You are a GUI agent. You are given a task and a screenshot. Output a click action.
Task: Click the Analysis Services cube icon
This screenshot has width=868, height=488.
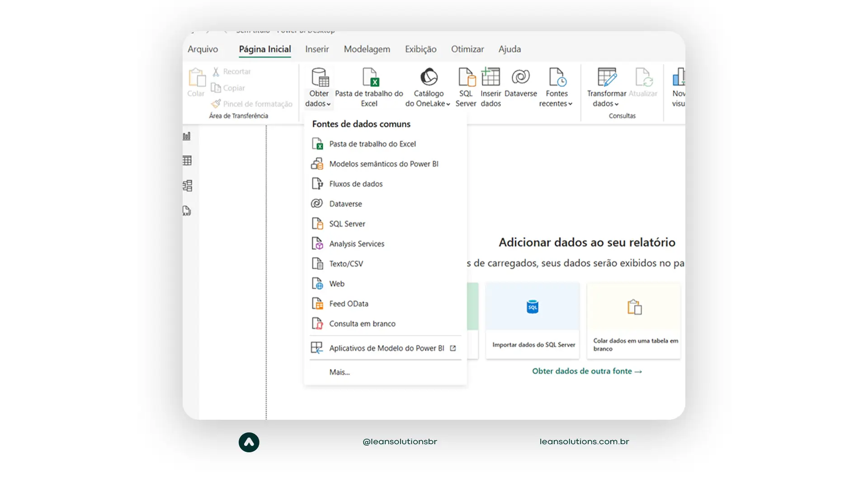pos(317,244)
